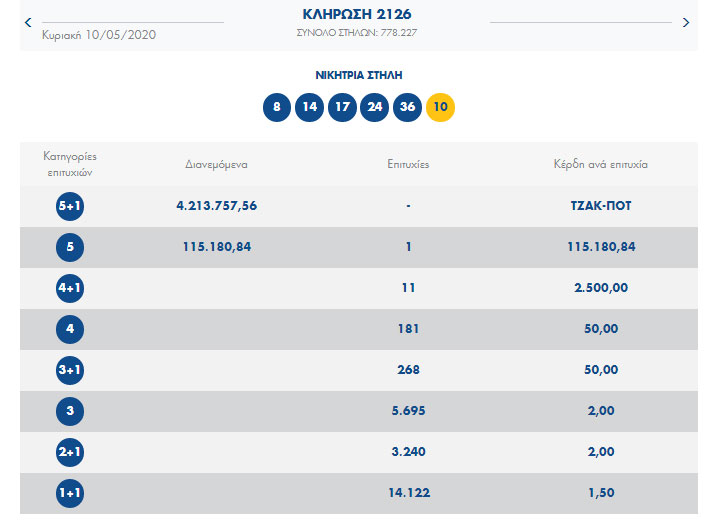Click winning number ball 14
Image resolution: width=705 pixels, height=531 pixels.
click(x=309, y=108)
